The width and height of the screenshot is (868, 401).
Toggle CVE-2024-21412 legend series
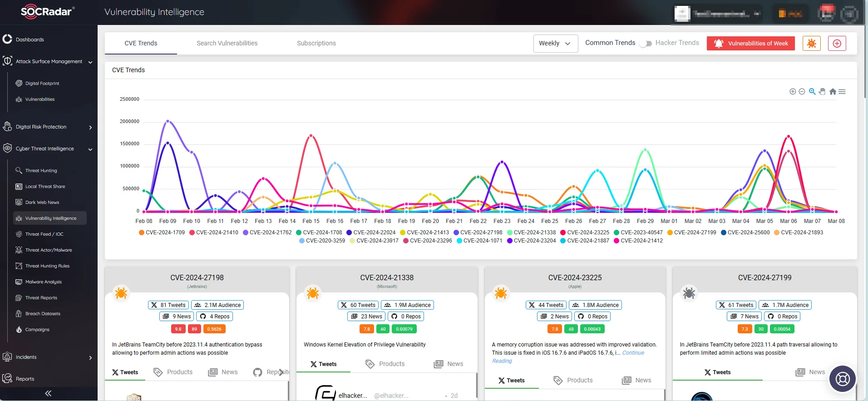point(638,241)
